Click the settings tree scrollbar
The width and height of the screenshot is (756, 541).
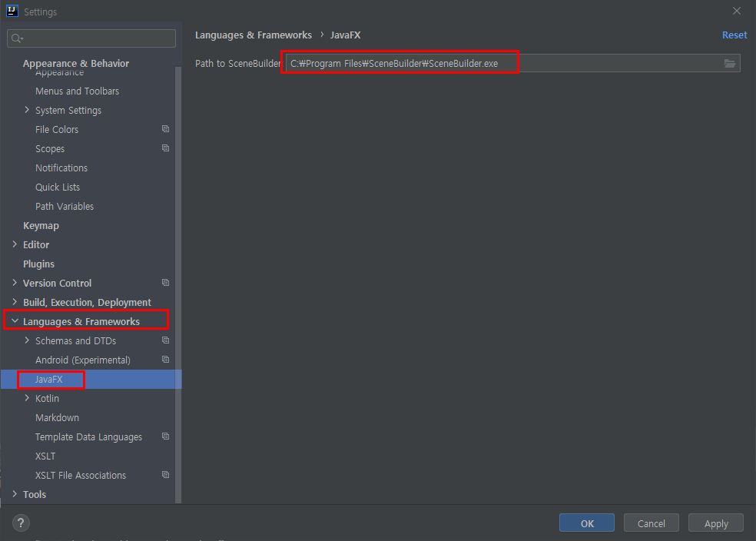coord(178,284)
